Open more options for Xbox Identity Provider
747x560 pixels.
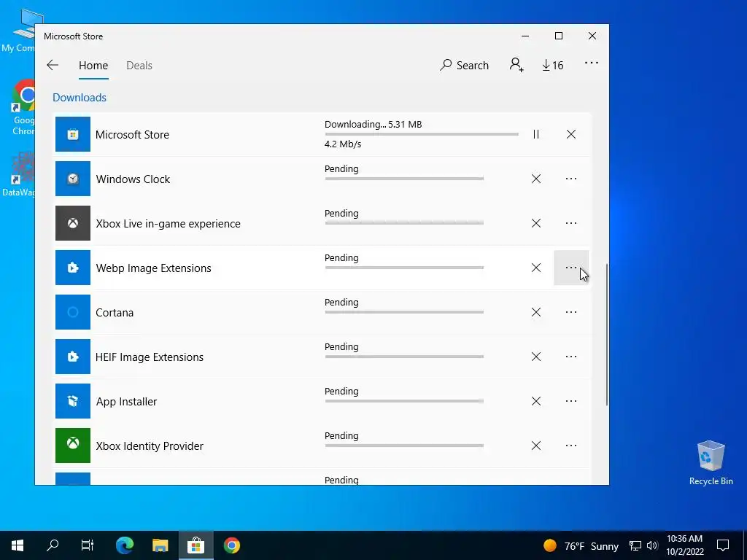coord(571,446)
